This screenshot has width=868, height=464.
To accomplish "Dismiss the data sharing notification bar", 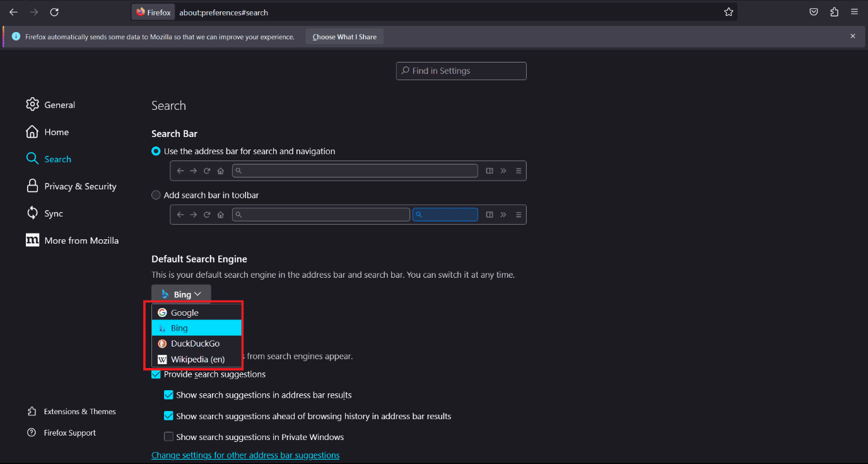I will point(853,37).
